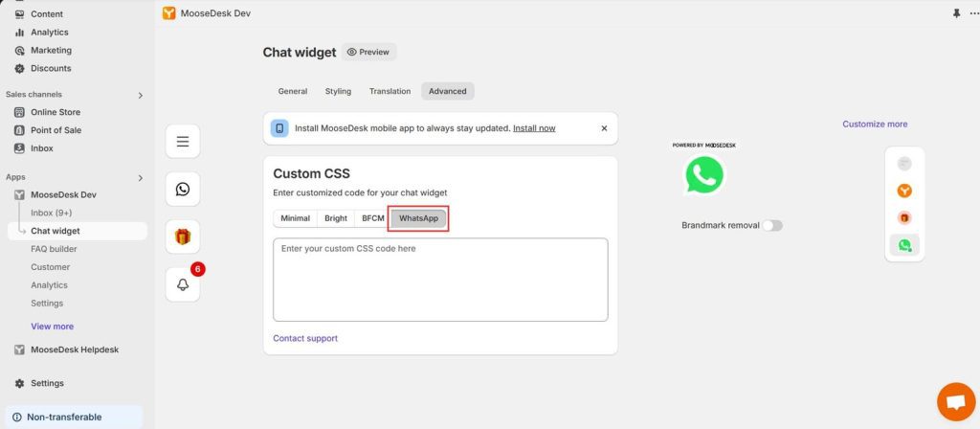Open Chat widget in sidebar
This screenshot has height=429, width=980.
coord(78,231)
